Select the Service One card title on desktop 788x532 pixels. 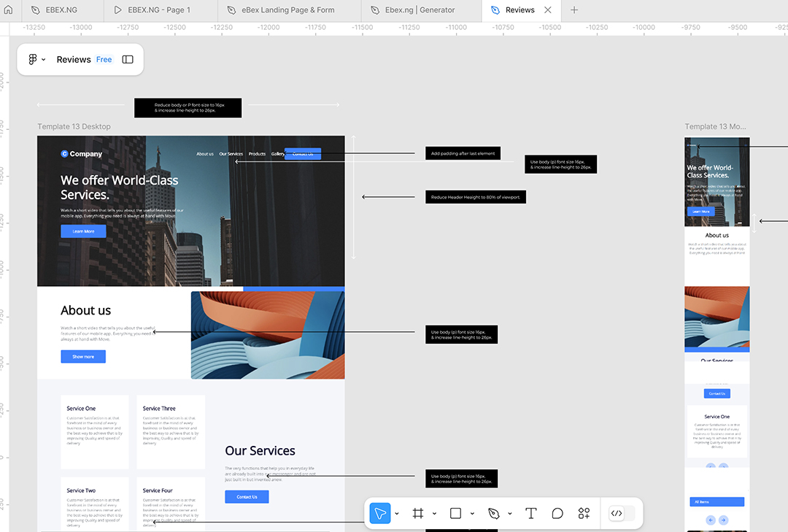(81, 408)
